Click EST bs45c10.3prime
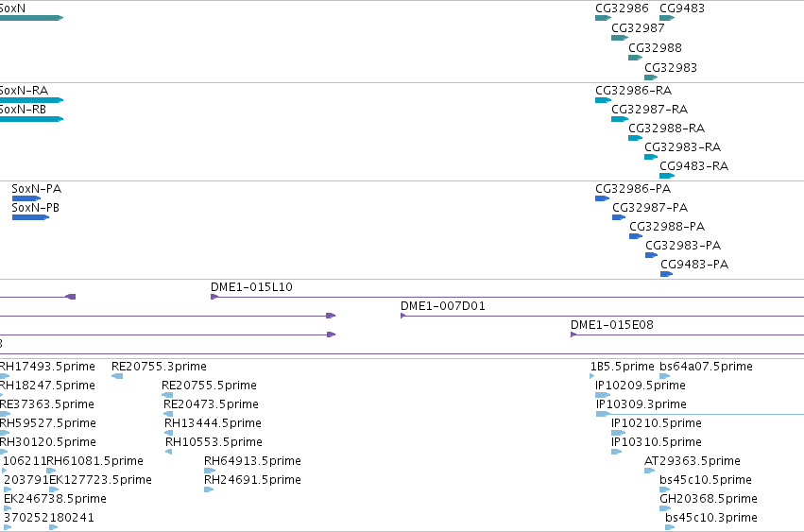This screenshot has height=532, width=804. click(711, 518)
